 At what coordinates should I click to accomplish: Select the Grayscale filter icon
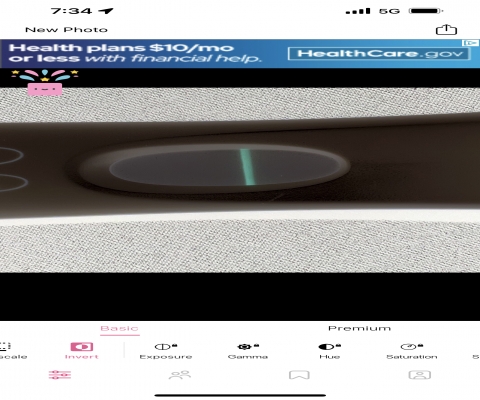point(5,346)
